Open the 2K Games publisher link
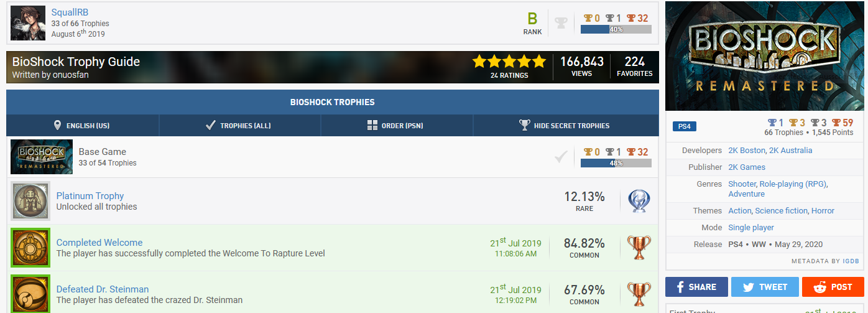868x313 pixels. (747, 167)
